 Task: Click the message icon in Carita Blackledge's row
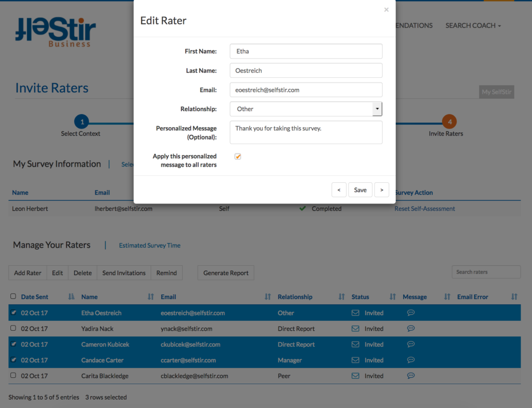(x=410, y=376)
